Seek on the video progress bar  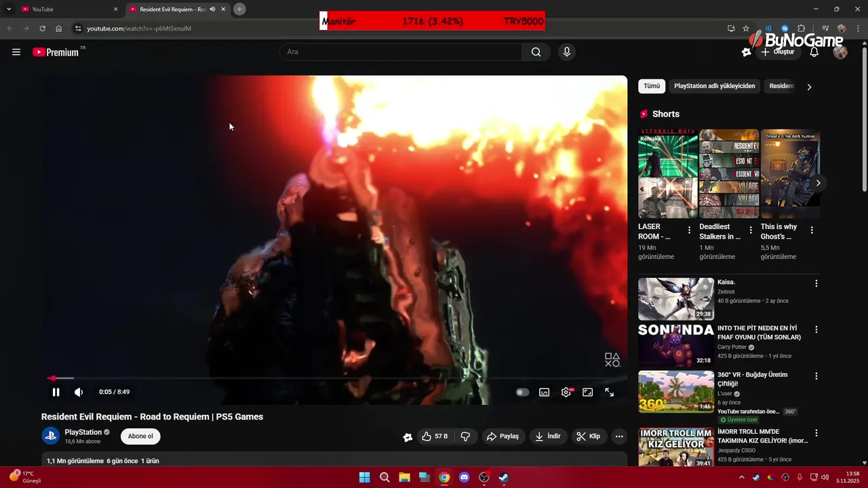[333, 378]
